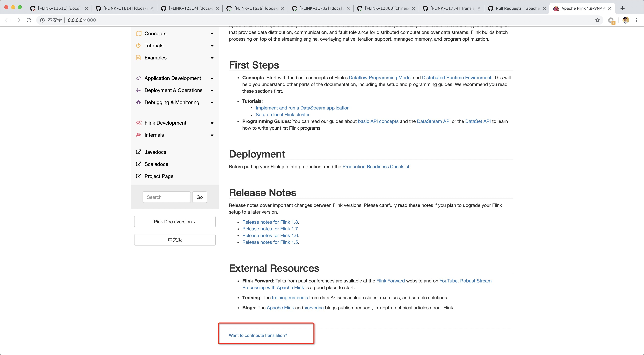The height and width of the screenshot is (355, 644).
Task: Open Dataflow Programming Model link
Action: coord(380,78)
